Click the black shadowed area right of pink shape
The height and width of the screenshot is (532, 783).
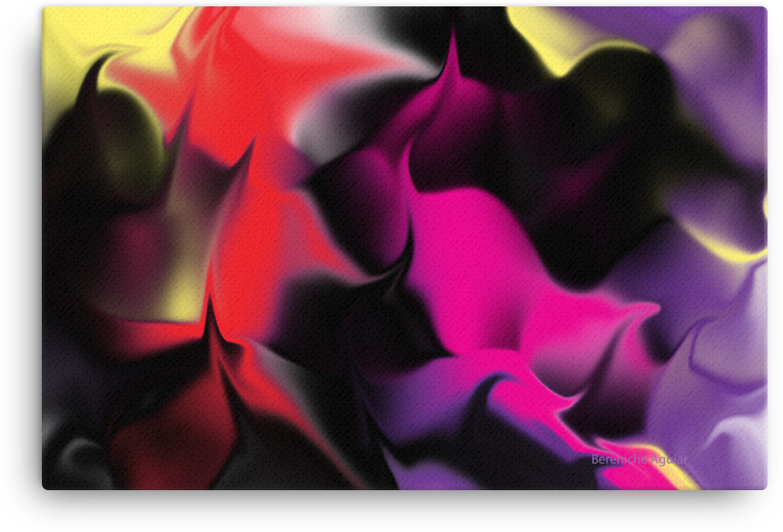click(x=582, y=227)
